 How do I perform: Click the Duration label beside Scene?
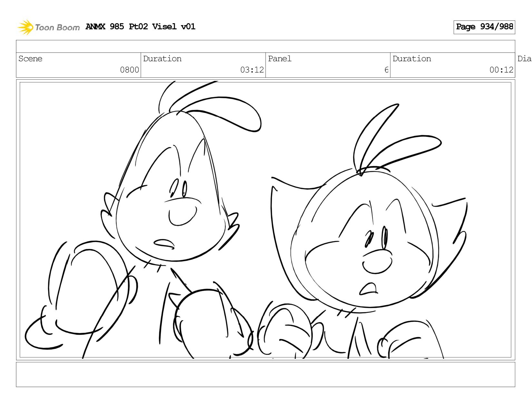click(x=162, y=59)
